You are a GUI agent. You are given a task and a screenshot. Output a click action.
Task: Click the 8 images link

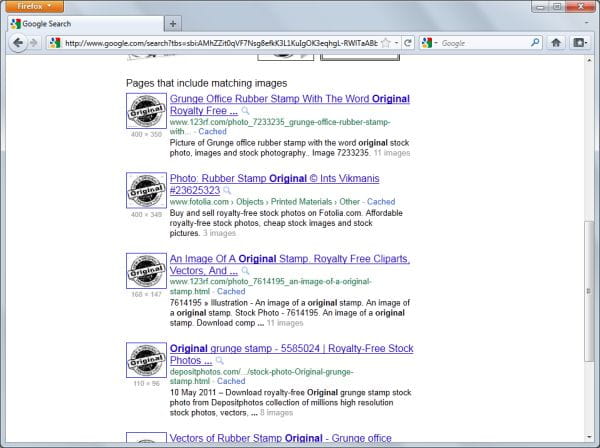(x=276, y=413)
